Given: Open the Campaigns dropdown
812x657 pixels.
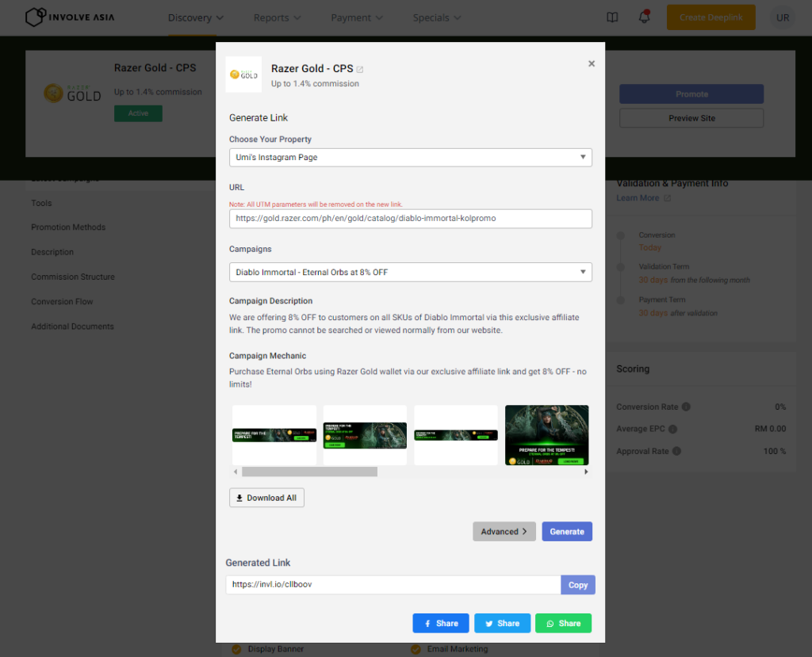Looking at the screenshot, I should (410, 273).
